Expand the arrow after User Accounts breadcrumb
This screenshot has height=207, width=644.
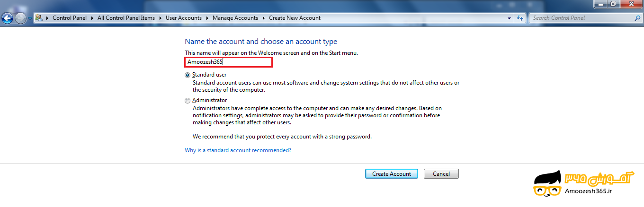tap(207, 18)
